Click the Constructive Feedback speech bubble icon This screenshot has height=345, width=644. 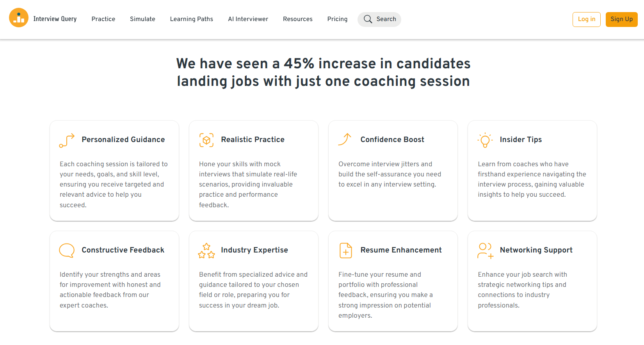[66, 250]
